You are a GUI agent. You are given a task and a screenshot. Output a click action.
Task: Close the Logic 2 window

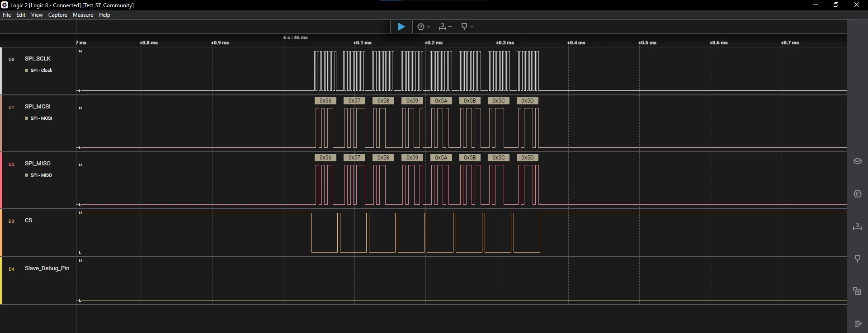point(856,5)
